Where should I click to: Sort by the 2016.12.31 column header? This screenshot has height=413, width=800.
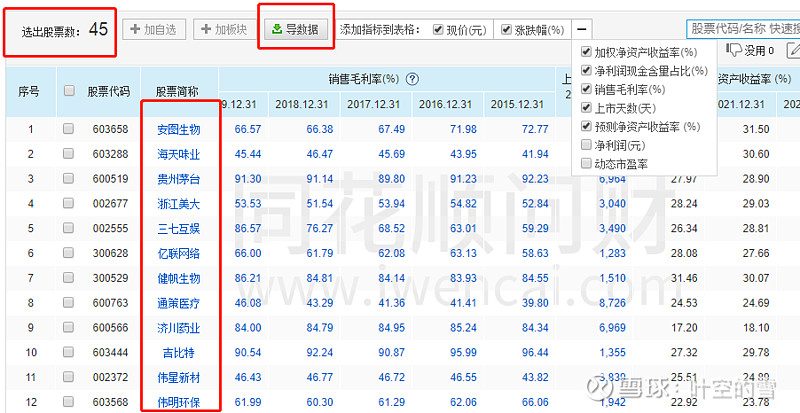(x=445, y=104)
